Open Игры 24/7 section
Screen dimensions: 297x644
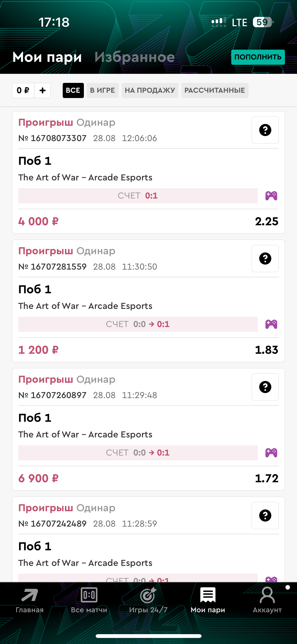pyautogui.click(x=148, y=600)
